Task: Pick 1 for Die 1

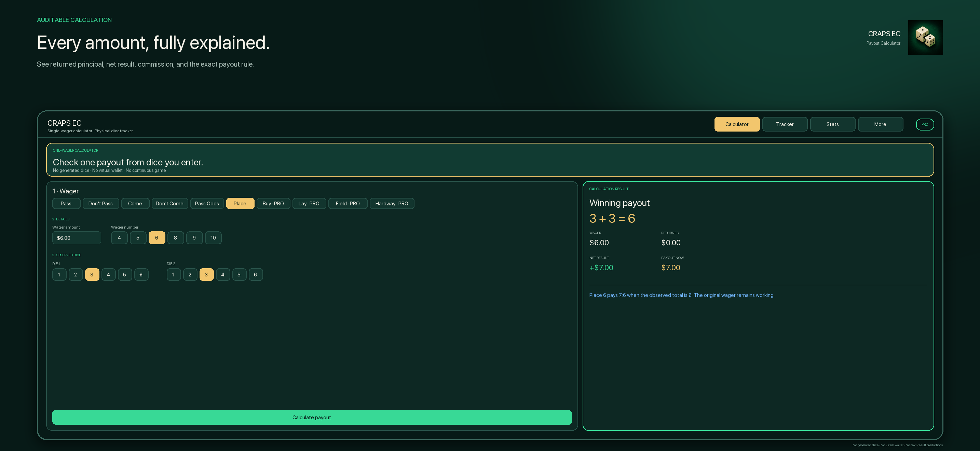Action: click(59, 275)
